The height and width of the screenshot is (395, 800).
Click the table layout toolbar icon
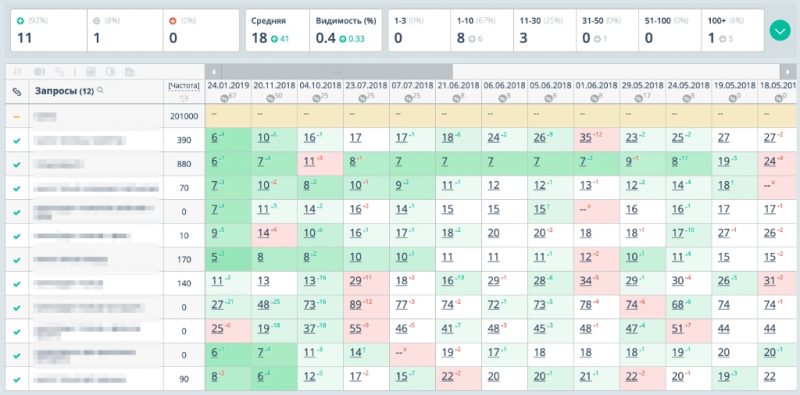(x=91, y=72)
